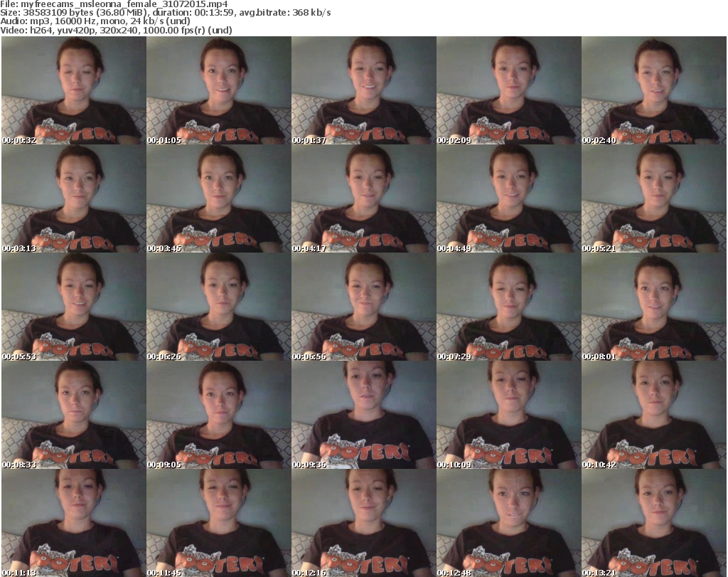728x577 pixels.
Task: Pick the snapshot stamped 00:11:45
Action: (219, 523)
